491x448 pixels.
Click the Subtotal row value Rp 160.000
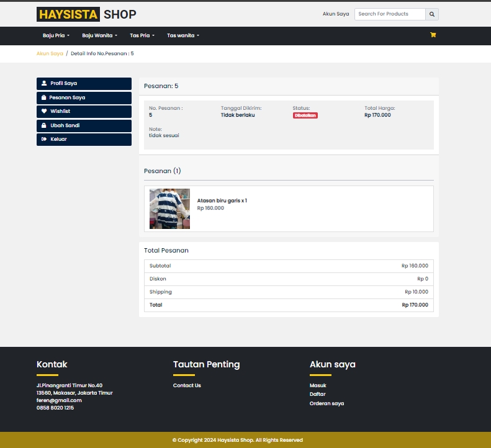pyautogui.click(x=415, y=266)
